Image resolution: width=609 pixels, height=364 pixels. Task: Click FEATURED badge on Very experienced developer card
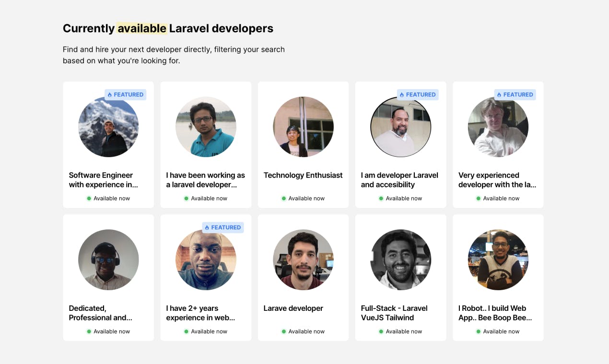[x=515, y=95]
